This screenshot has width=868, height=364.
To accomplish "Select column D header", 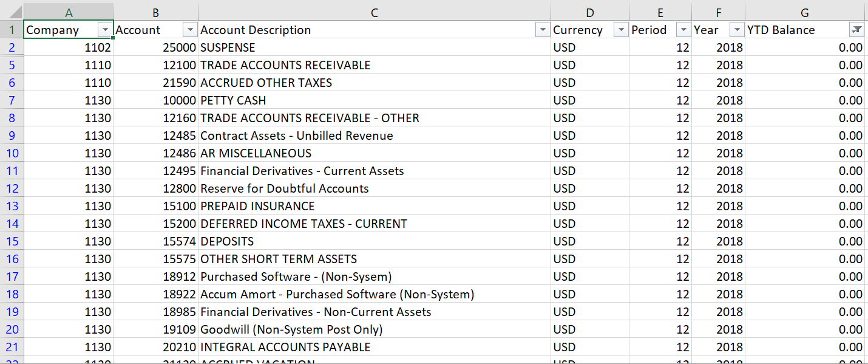I will (590, 12).
